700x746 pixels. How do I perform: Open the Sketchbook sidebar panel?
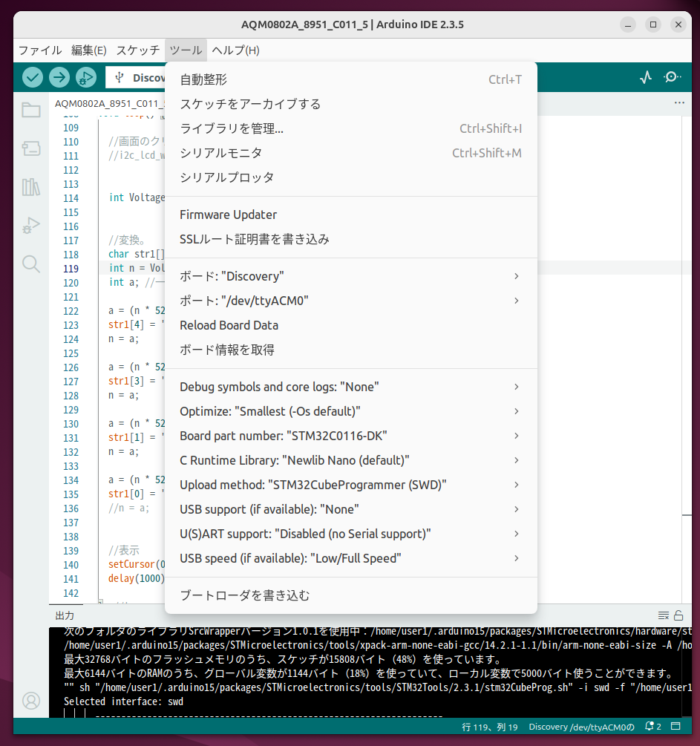[x=30, y=110]
